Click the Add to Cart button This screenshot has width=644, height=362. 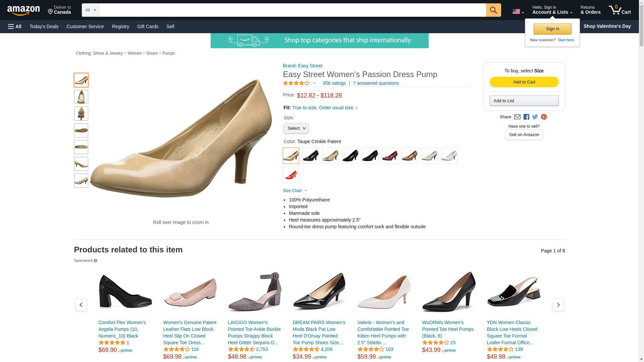click(524, 82)
